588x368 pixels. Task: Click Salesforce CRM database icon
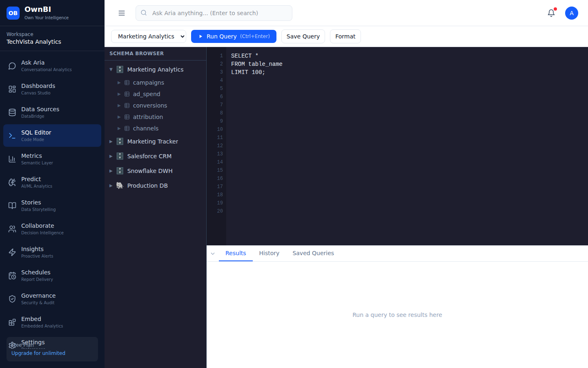click(x=120, y=156)
